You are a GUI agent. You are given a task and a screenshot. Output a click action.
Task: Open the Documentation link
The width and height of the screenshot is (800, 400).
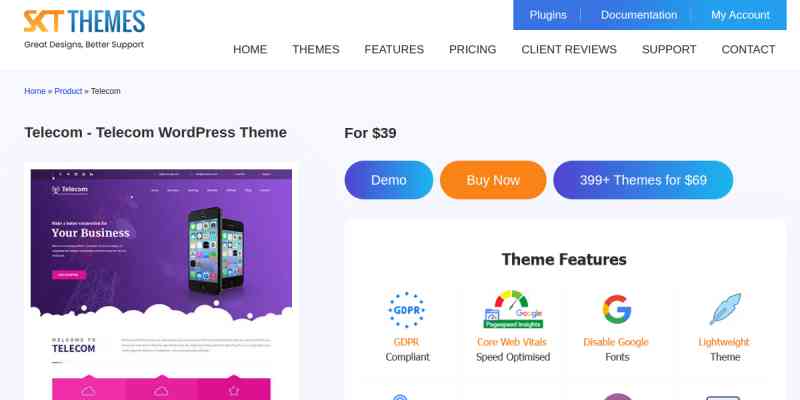(639, 15)
